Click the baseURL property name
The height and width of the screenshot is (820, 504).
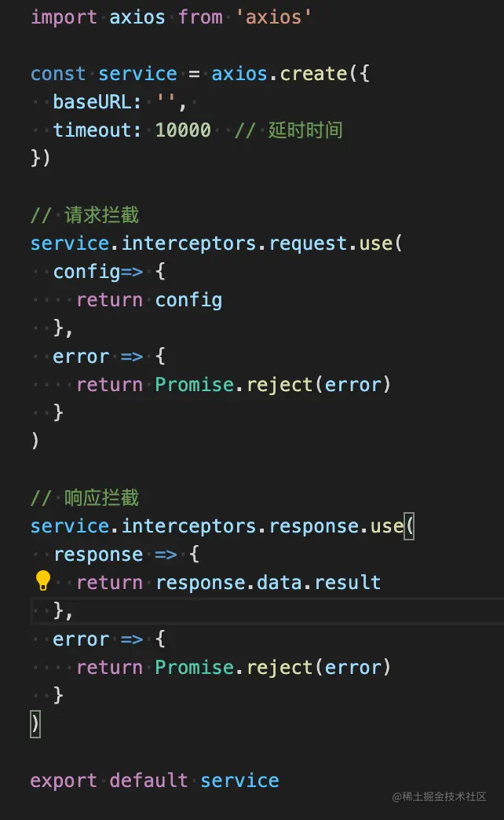coord(92,102)
